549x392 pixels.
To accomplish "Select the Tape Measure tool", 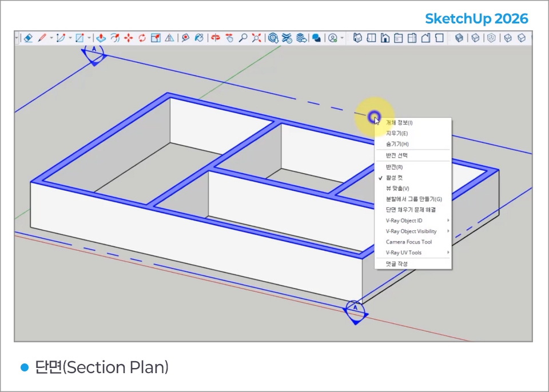I will click(185, 38).
